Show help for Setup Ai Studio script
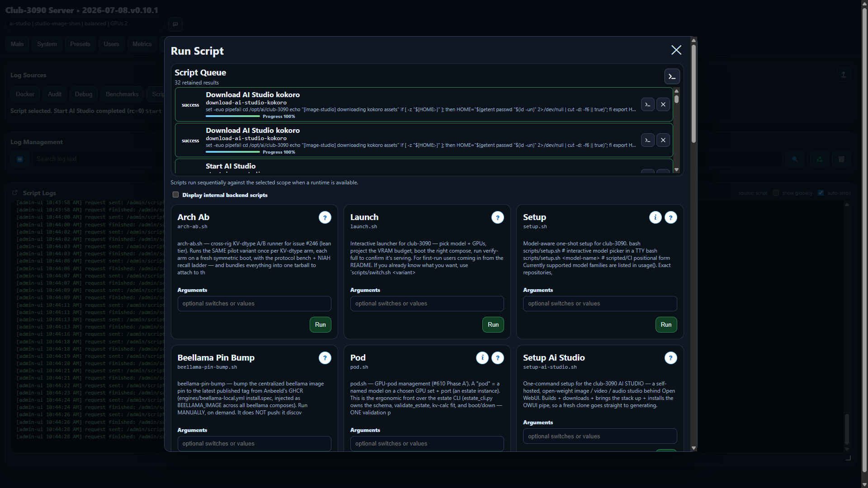This screenshot has height=488, width=868. (x=671, y=358)
